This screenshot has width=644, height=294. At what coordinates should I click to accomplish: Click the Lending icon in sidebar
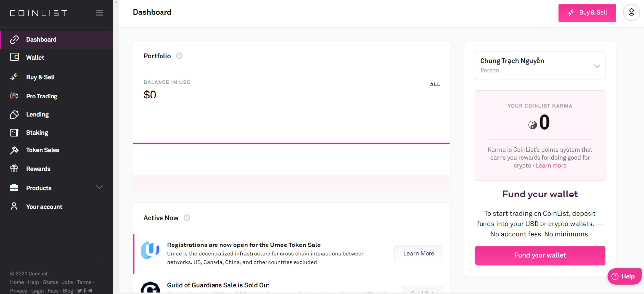click(14, 114)
